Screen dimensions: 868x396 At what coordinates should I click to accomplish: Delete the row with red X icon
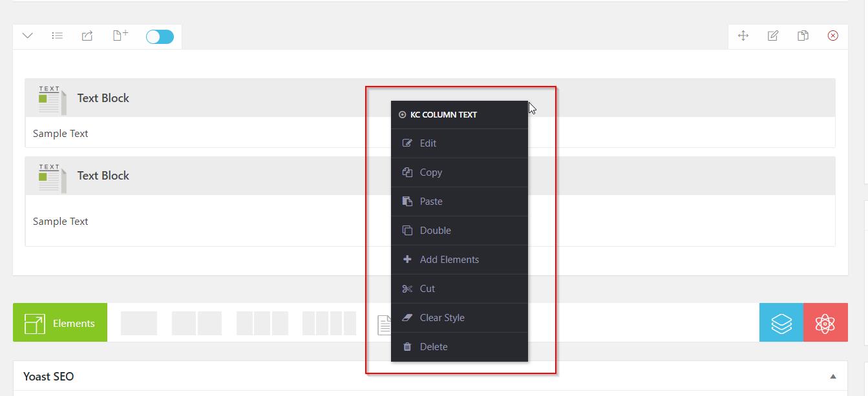833,36
